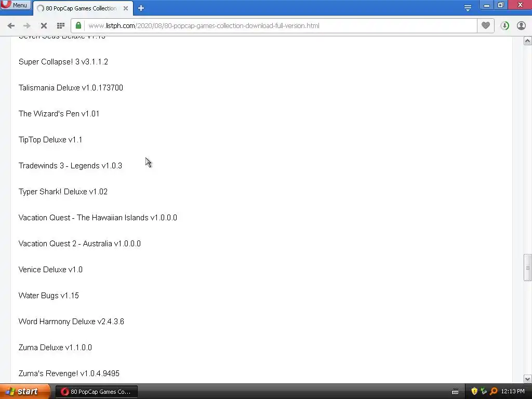Click 'Venice Deluxe v1.0' text
The width and height of the screenshot is (532, 399).
pyautogui.click(x=50, y=270)
